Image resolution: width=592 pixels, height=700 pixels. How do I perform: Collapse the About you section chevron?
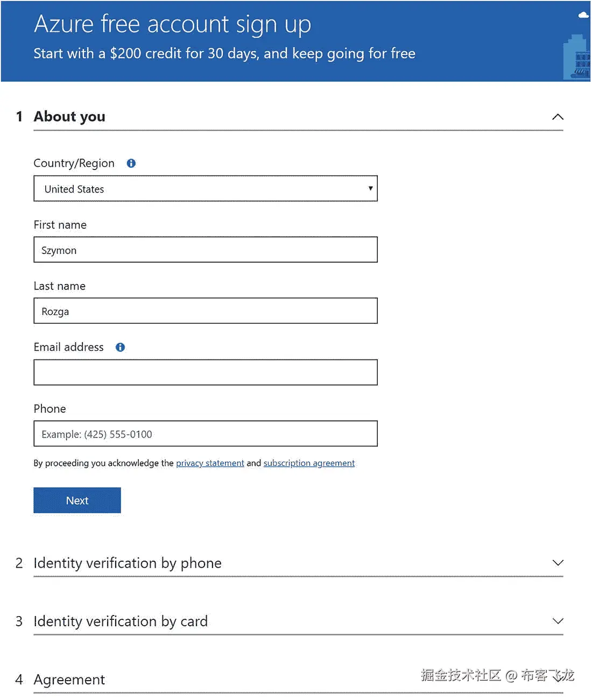click(x=558, y=117)
